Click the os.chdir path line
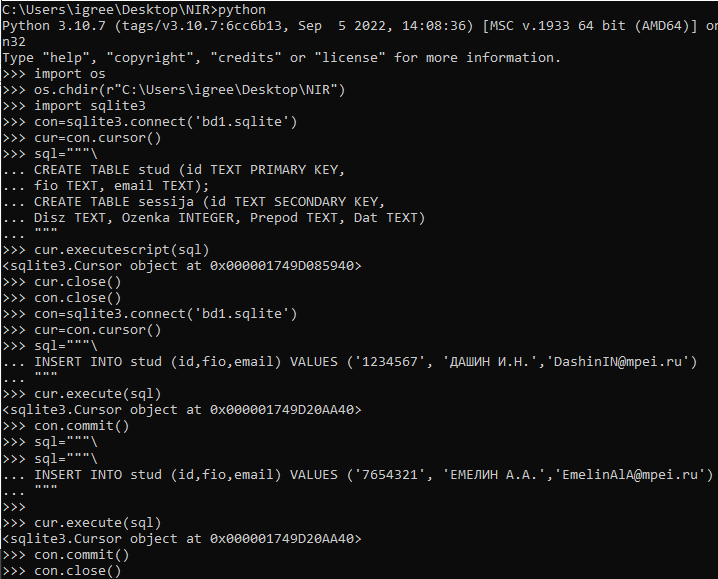Viewport: 718px width, 579px height. click(x=174, y=90)
